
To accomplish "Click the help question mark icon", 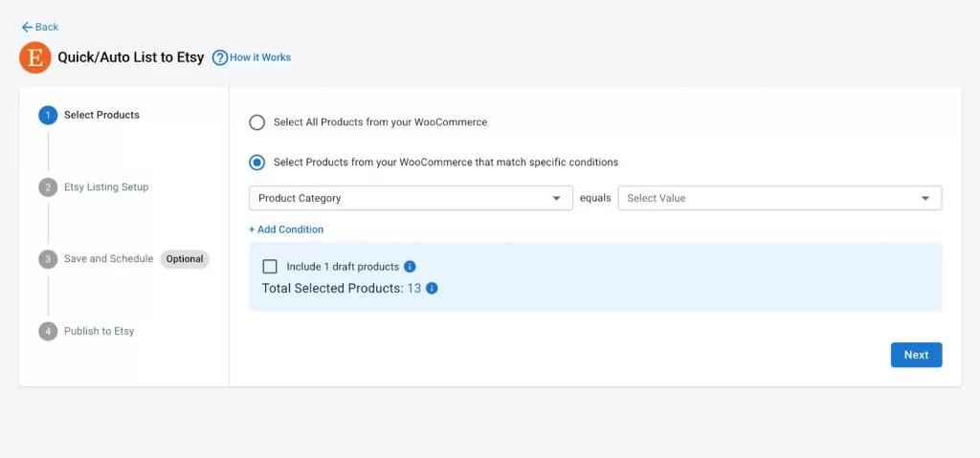I will coord(219,57).
